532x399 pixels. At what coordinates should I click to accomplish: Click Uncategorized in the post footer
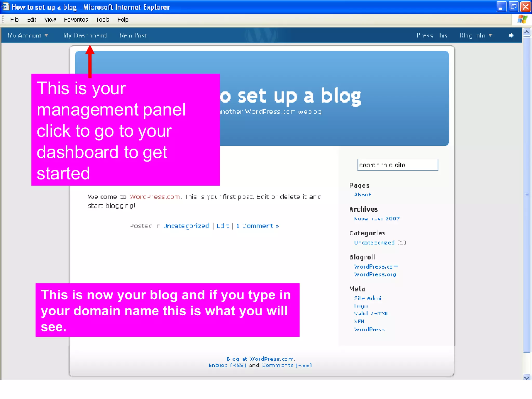coord(187,226)
